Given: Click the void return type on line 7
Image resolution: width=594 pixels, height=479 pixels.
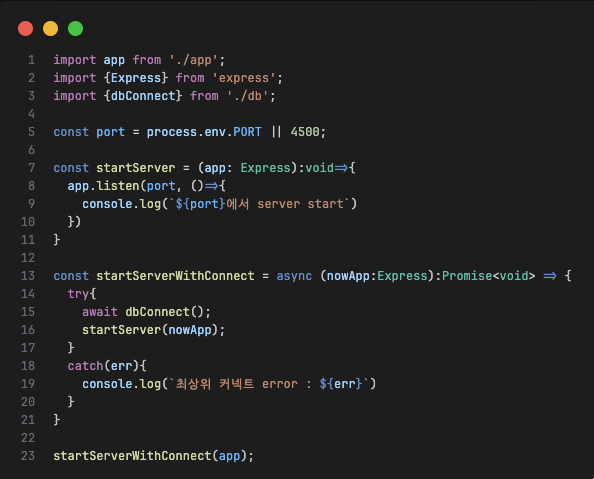Looking at the screenshot, I should [319, 168].
